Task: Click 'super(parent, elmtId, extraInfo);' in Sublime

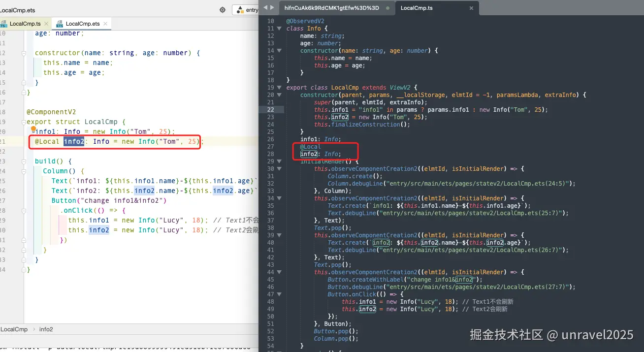Action: point(371,102)
